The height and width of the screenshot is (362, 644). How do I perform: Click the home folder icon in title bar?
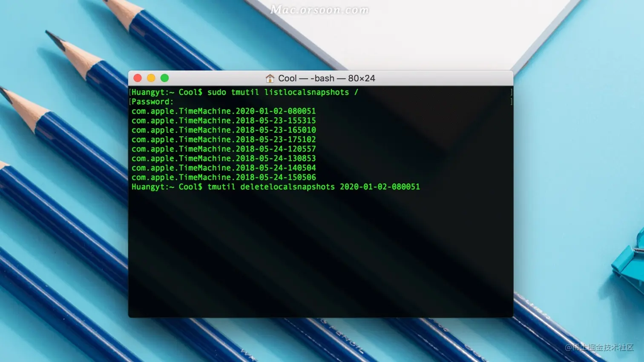point(270,78)
